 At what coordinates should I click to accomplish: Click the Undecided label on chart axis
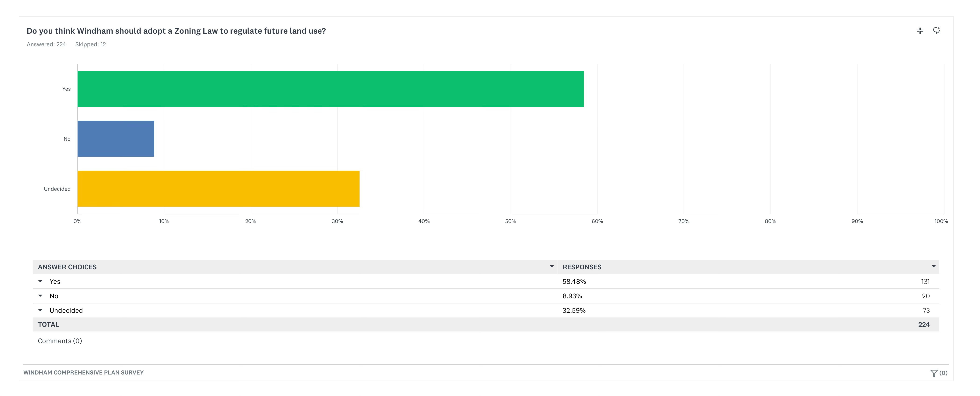[57, 189]
